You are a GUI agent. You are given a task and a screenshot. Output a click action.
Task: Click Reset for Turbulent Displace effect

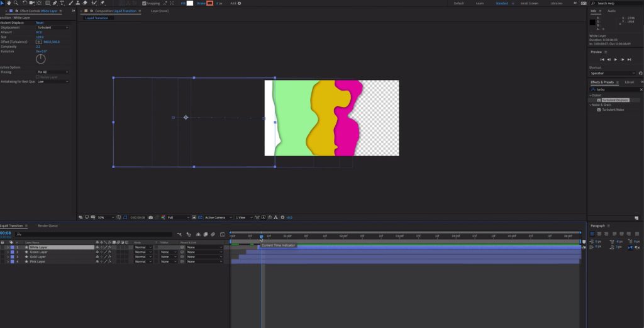click(x=39, y=23)
